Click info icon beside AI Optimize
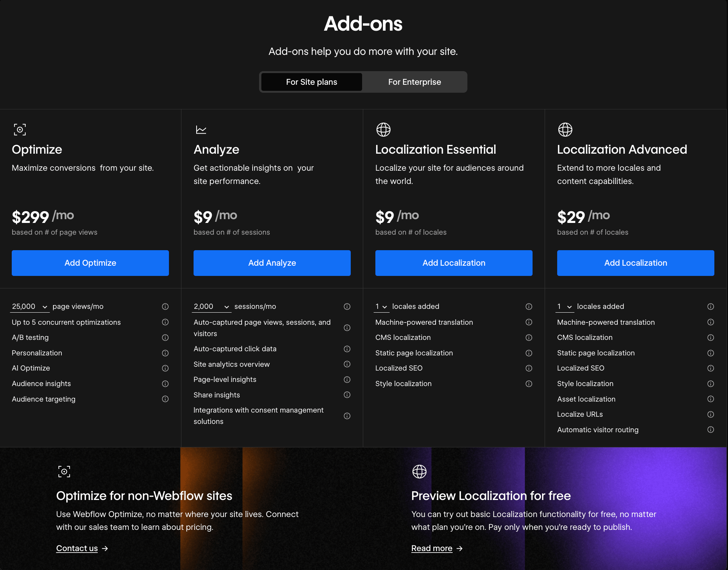The image size is (728, 570). 165,368
